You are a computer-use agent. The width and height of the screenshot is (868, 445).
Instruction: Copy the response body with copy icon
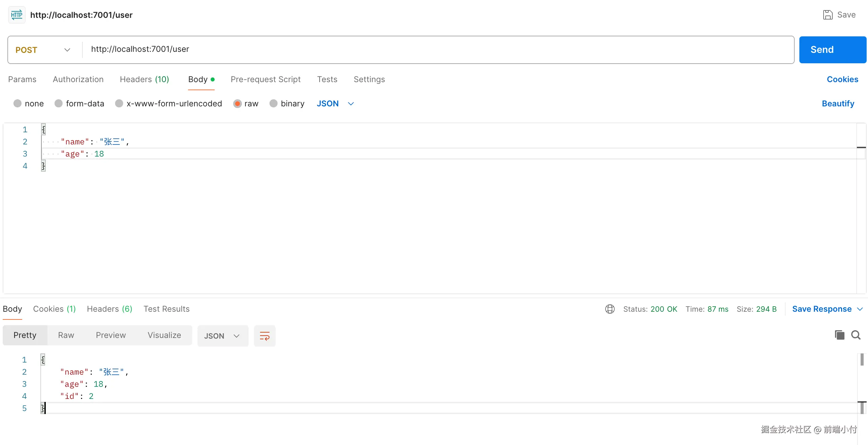[839, 335]
